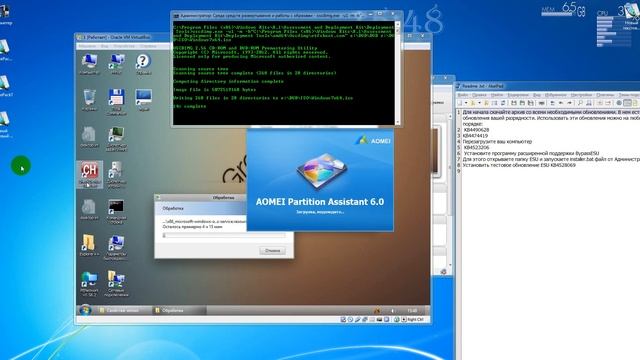Open the Устройства menu in VirtualBox window

[x=124, y=46]
